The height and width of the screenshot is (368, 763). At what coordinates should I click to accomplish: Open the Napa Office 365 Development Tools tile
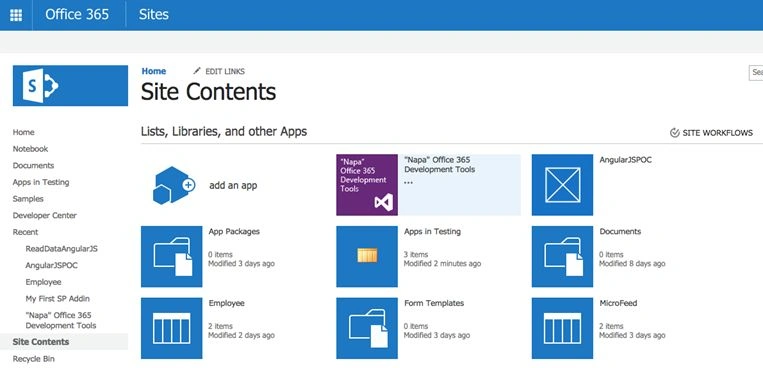click(367, 185)
